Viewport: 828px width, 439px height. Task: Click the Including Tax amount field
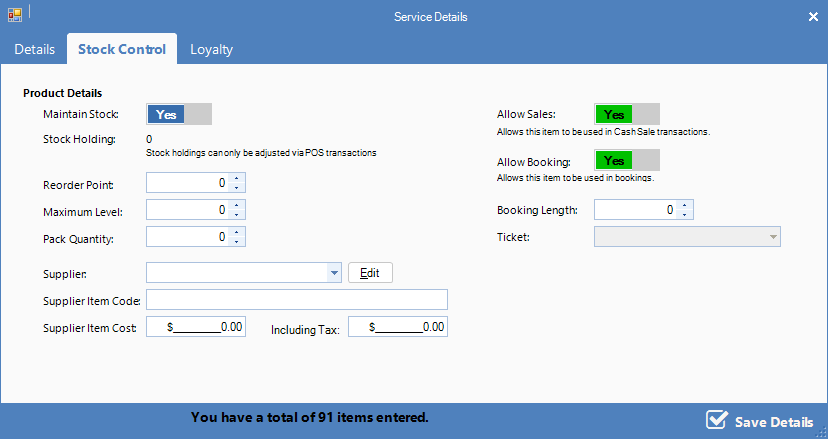[x=398, y=327]
